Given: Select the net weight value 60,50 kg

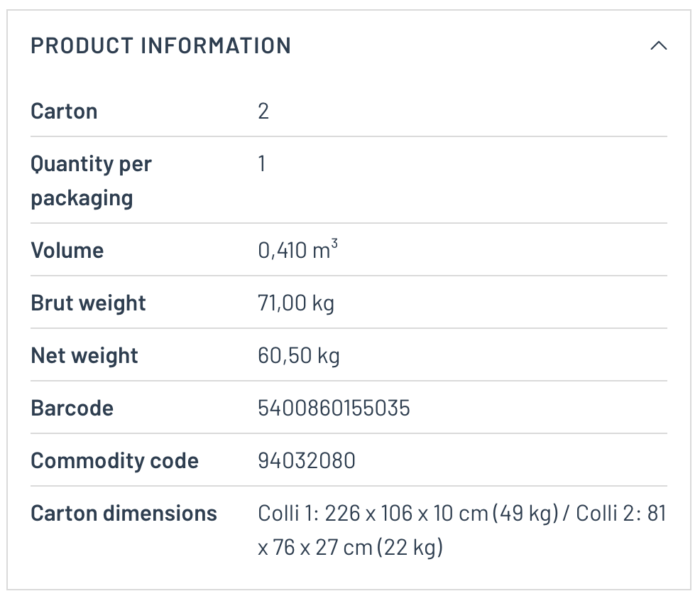Looking at the screenshot, I should tap(299, 356).
